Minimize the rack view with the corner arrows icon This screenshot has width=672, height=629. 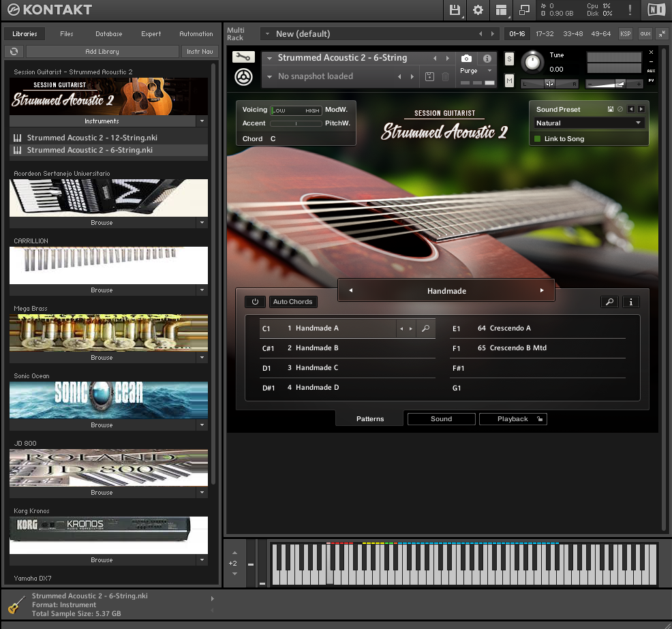coord(662,34)
